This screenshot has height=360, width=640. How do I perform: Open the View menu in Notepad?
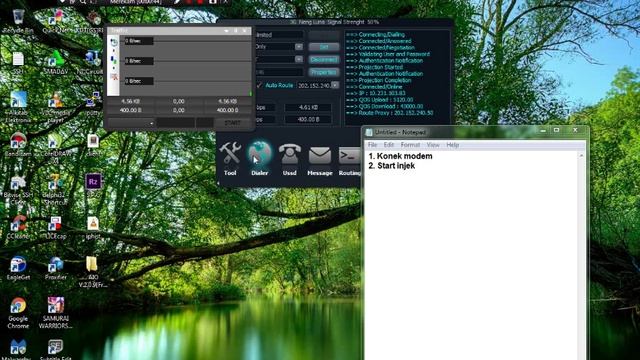(433, 145)
